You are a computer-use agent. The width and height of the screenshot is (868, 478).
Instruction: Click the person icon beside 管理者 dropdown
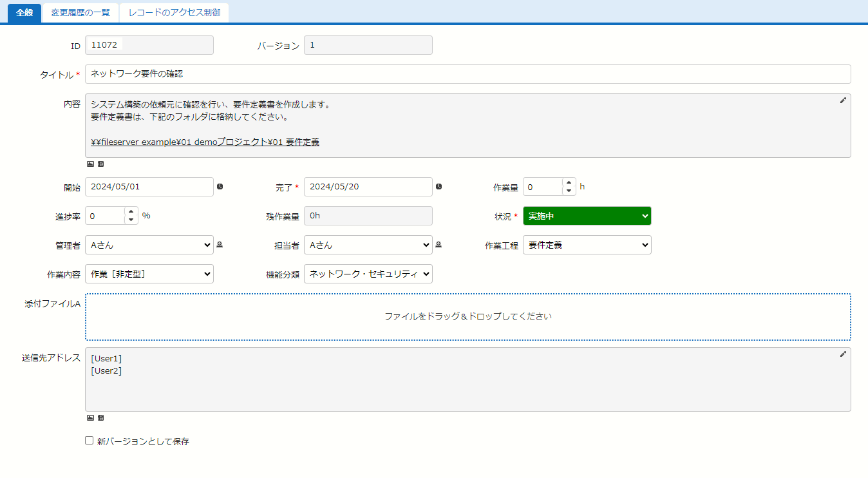point(220,245)
